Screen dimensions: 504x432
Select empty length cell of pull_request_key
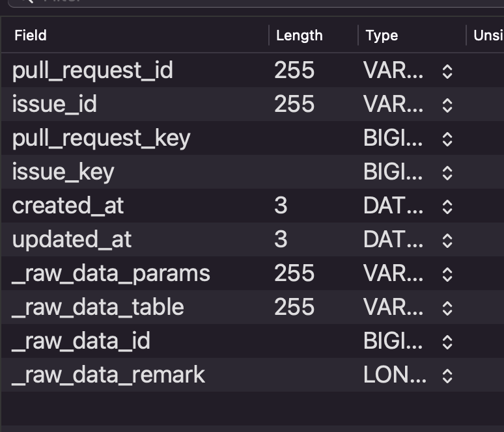[313, 138]
